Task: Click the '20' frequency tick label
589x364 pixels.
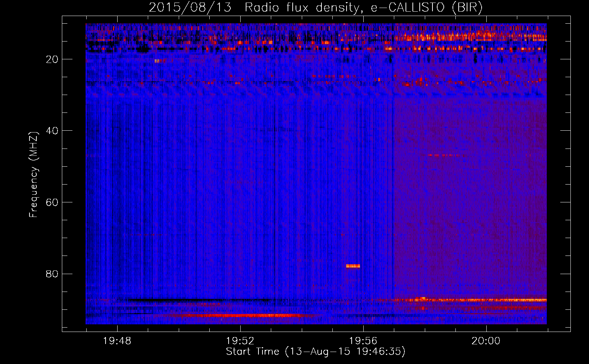Action: (52, 59)
